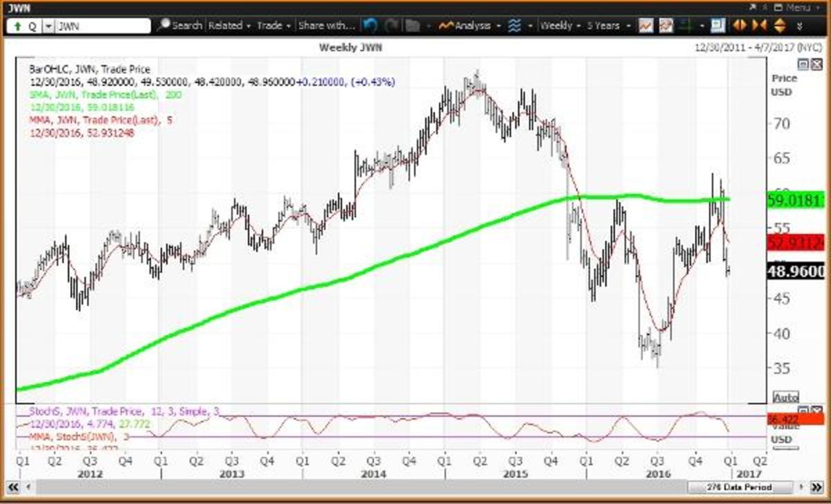Click the greyed redo arrow icon
The width and height of the screenshot is (831, 504).
[391, 26]
